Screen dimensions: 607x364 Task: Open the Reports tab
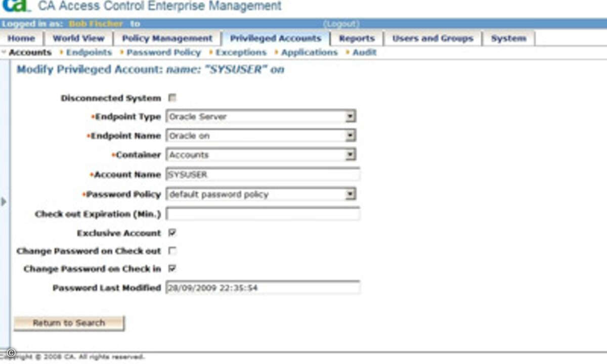pos(357,38)
